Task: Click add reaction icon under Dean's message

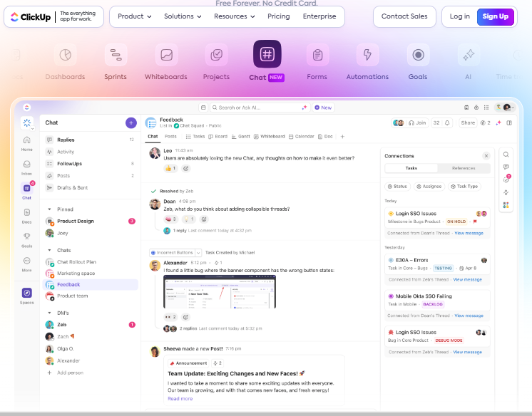Action: (203, 219)
